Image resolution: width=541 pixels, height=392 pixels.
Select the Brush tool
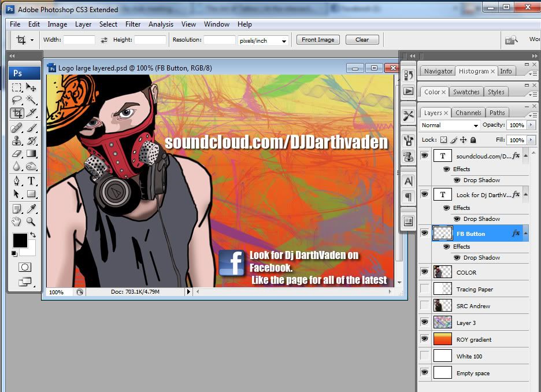[31, 128]
